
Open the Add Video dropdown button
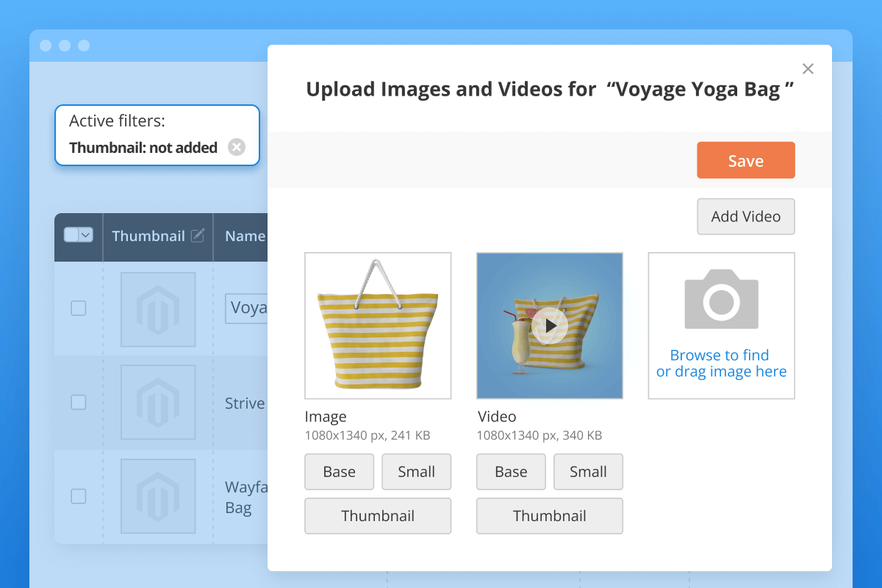(745, 216)
